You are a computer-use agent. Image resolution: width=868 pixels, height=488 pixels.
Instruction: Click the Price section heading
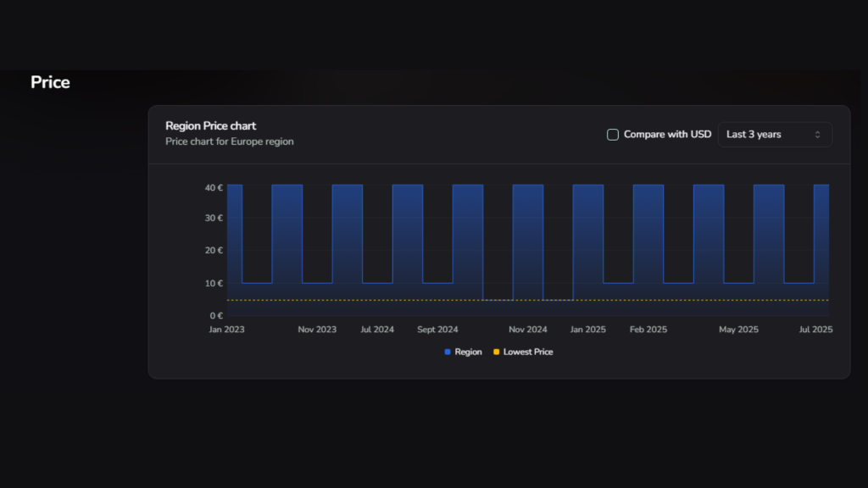click(50, 82)
